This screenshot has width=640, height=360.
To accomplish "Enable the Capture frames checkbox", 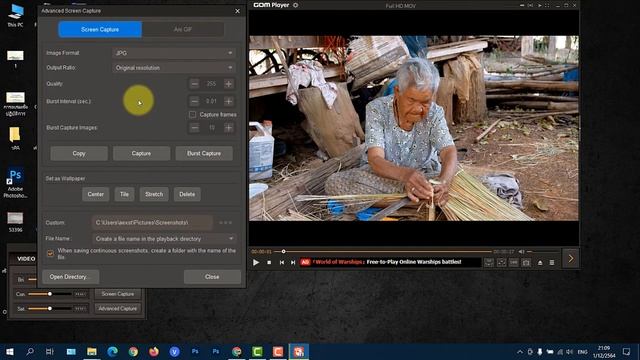I will click(193, 115).
